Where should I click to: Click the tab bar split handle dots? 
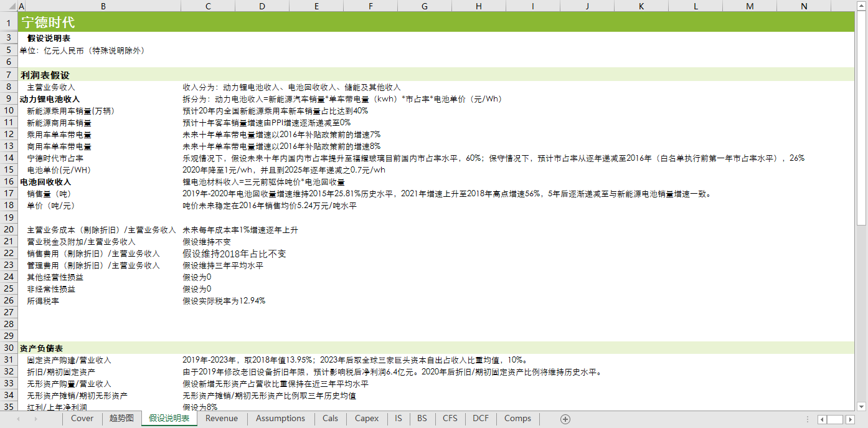808,419
